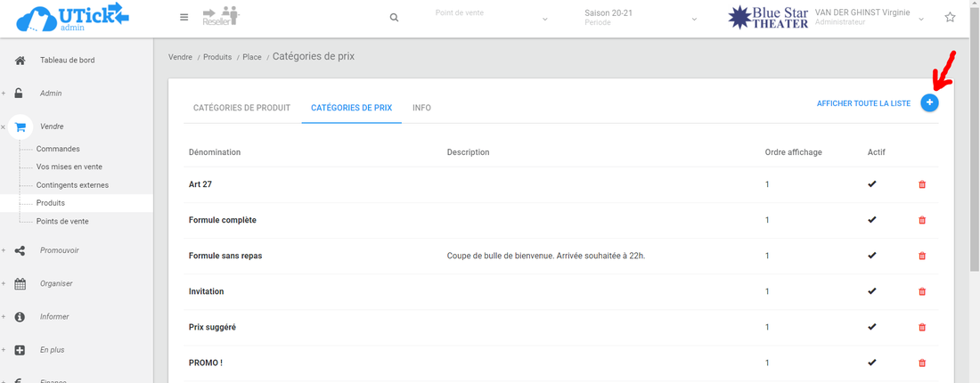
Task: Click Afficher toute la liste link
Action: (x=863, y=104)
